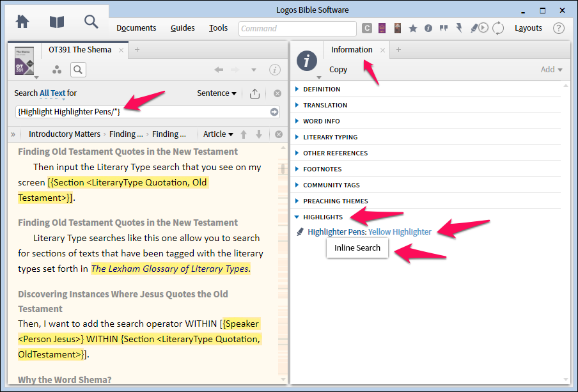This screenshot has width=578, height=392.
Task: Export search results with share icon
Action: 254,93
